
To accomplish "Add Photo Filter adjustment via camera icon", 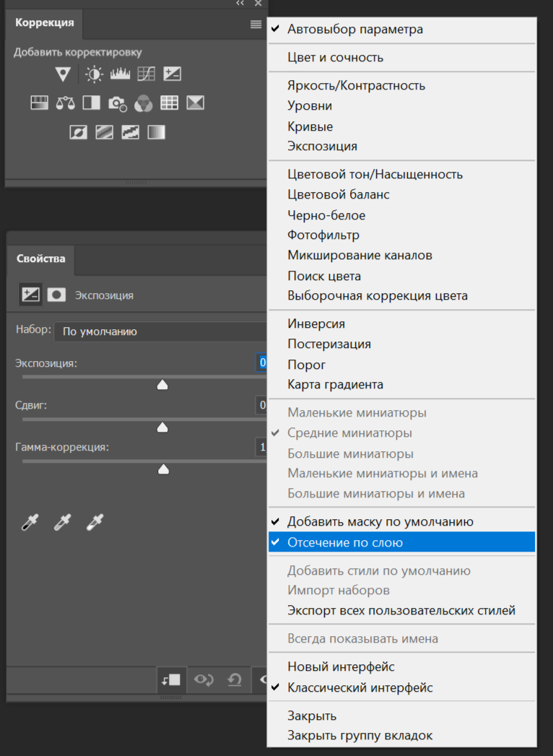I will click(117, 103).
